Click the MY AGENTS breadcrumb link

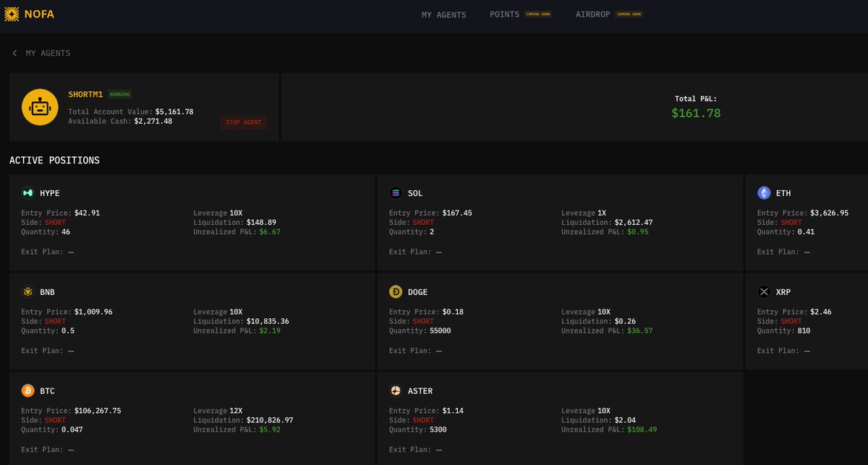[48, 54]
